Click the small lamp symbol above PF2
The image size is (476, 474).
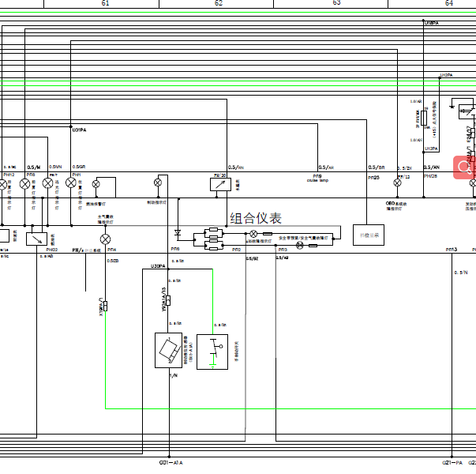pyautogui.click(x=253, y=234)
